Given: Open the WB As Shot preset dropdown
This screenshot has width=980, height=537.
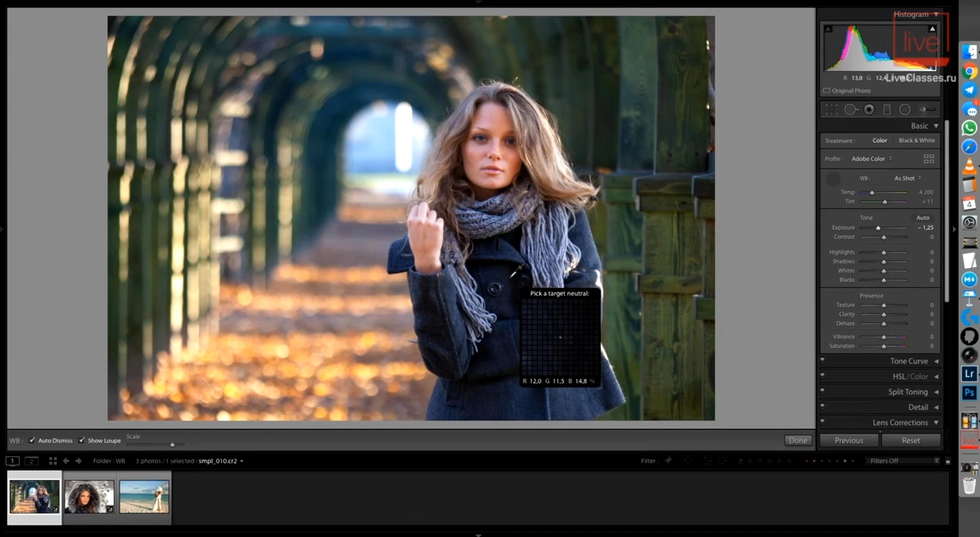Looking at the screenshot, I should (907, 178).
